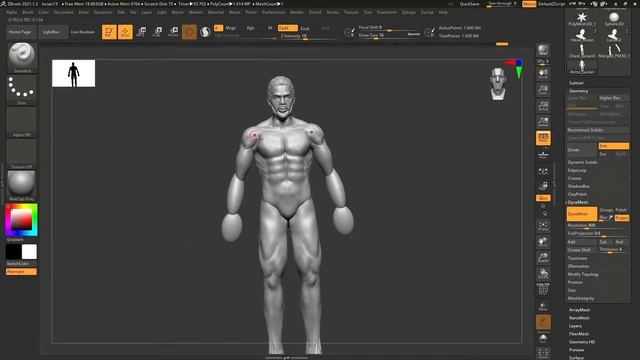Activate the Move transform icon
640x360 pixels.
click(x=141, y=32)
